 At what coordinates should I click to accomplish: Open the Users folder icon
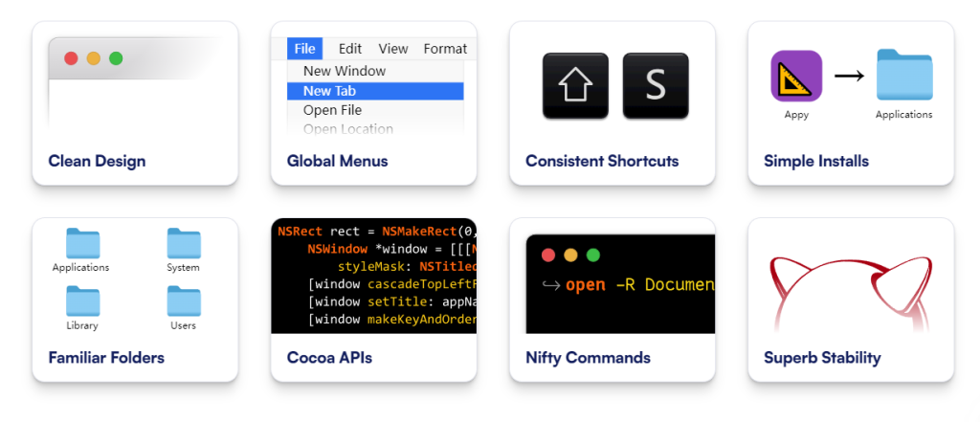click(x=183, y=301)
